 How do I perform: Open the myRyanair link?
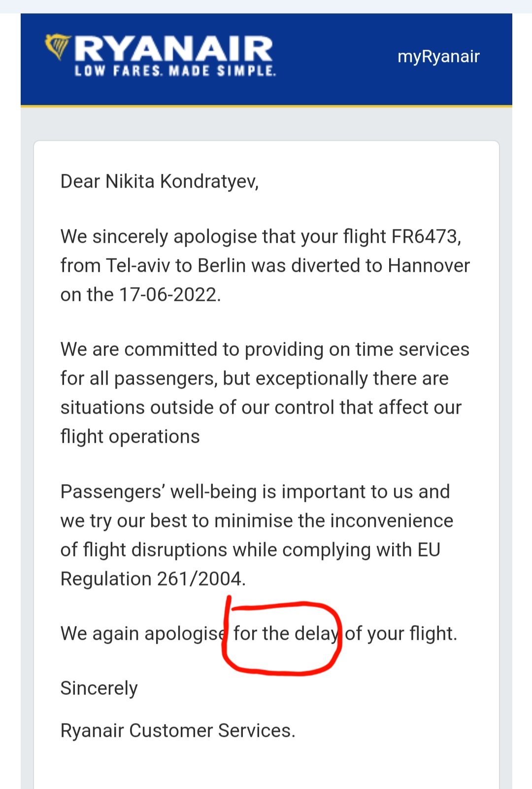tap(438, 57)
